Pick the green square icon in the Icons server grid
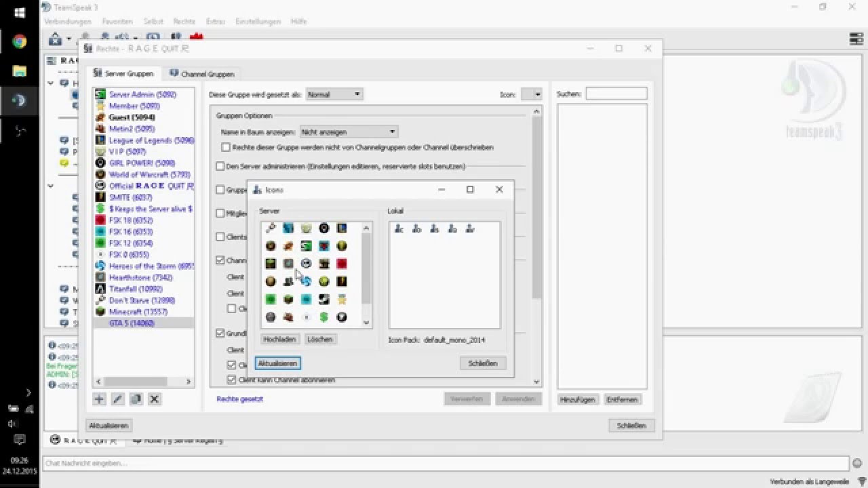The height and width of the screenshot is (488, 868). (x=271, y=299)
